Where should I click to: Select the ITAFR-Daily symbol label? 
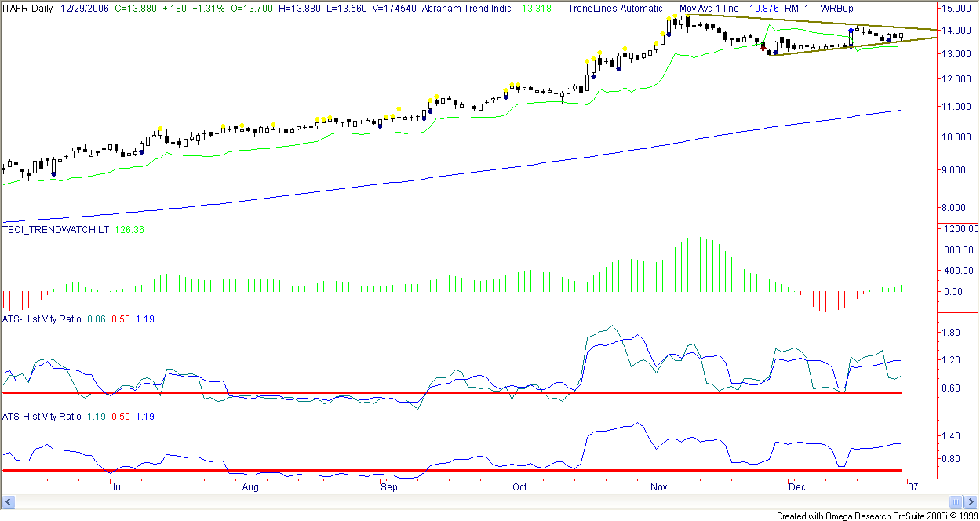click(27, 9)
